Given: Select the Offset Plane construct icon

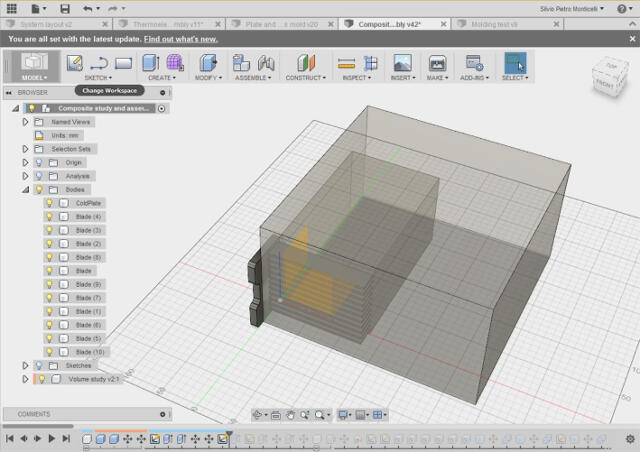Looking at the screenshot, I should pos(306,63).
